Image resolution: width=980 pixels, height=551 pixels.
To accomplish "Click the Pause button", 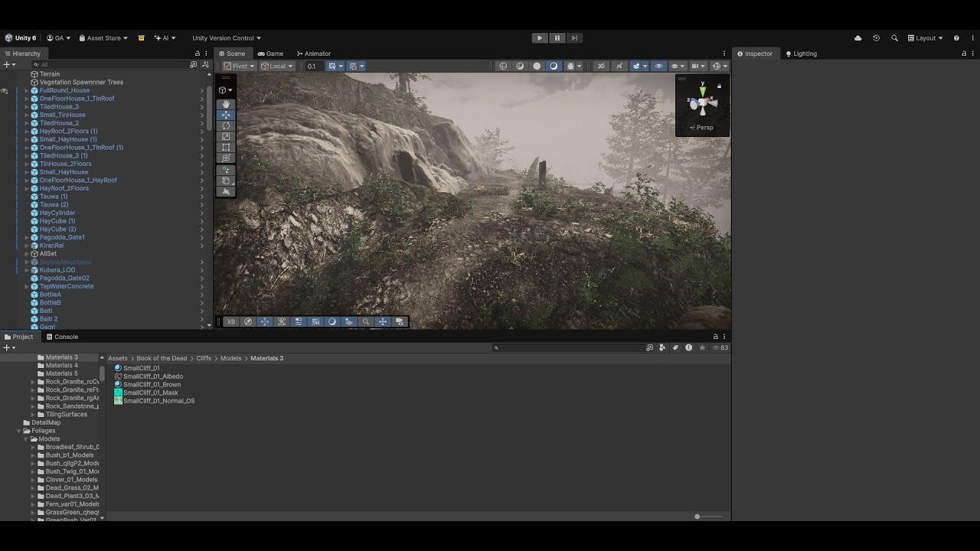I will point(557,37).
